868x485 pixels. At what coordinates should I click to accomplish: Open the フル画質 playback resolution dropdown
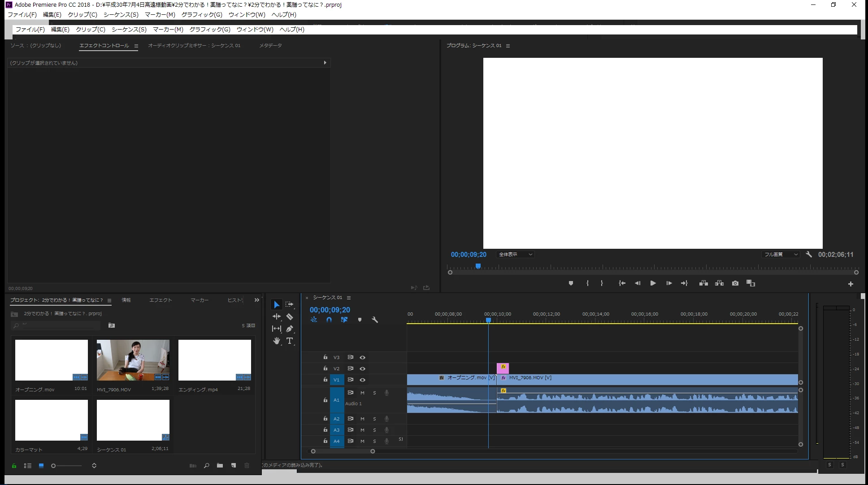tap(781, 254)
